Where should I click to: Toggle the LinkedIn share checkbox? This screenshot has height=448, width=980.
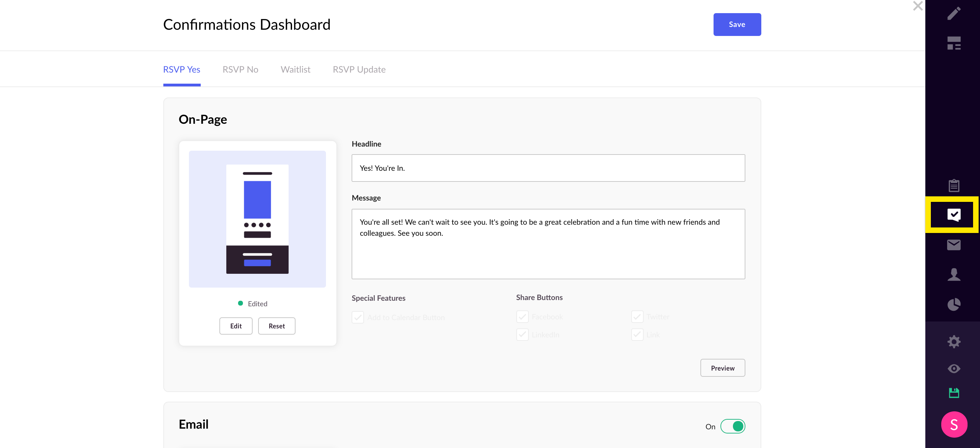(x=522, y=335)
